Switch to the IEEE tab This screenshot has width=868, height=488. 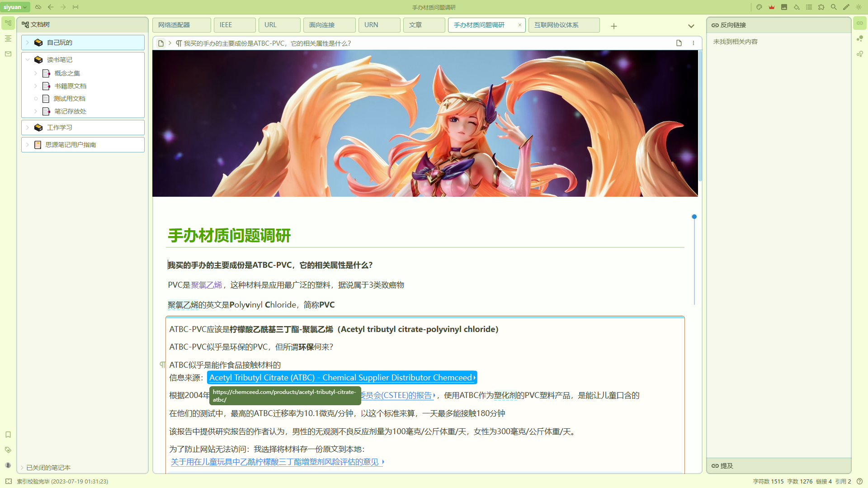click(235, 25)
